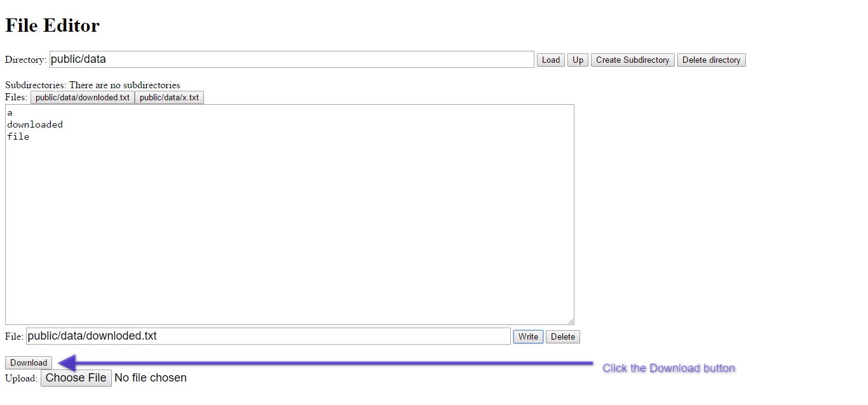Click blank space in file contents text area
This screenshot has height=405, width=868.
(289, 229)
